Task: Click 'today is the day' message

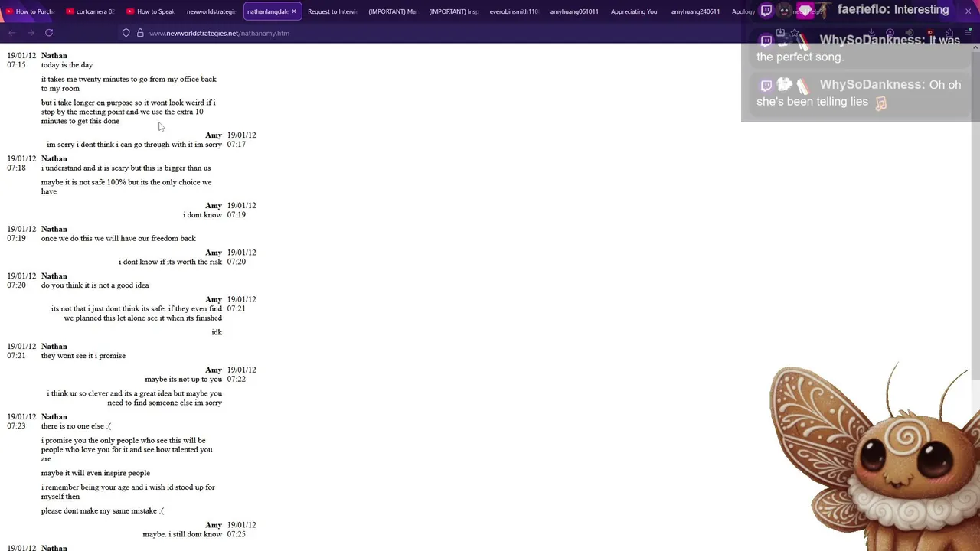Action: pyautogui.click(x=67, y=65)
